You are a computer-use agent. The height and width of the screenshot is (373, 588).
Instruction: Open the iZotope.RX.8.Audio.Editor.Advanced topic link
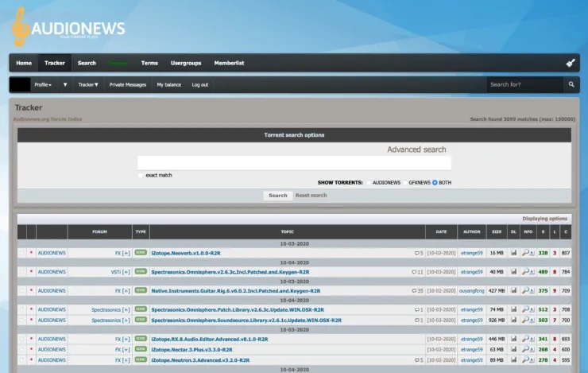210,340
